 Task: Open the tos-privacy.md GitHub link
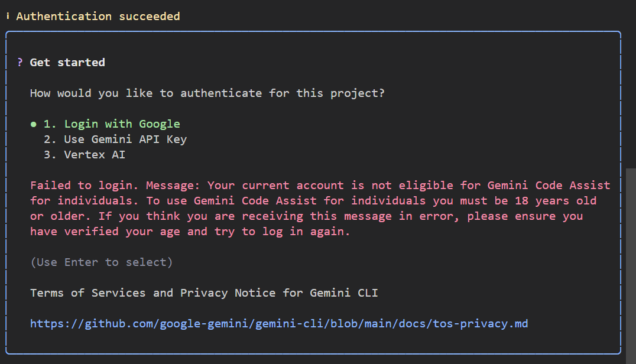tap(278, 324)
